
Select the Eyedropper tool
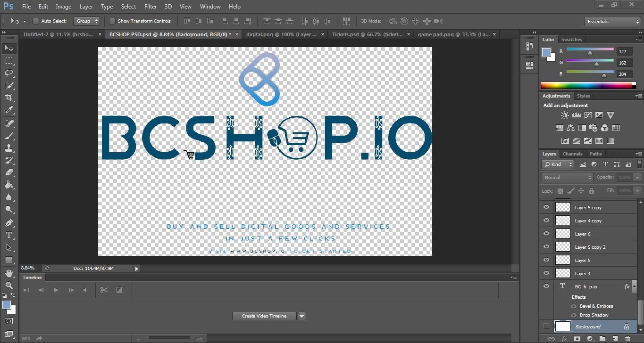point(9,110)
